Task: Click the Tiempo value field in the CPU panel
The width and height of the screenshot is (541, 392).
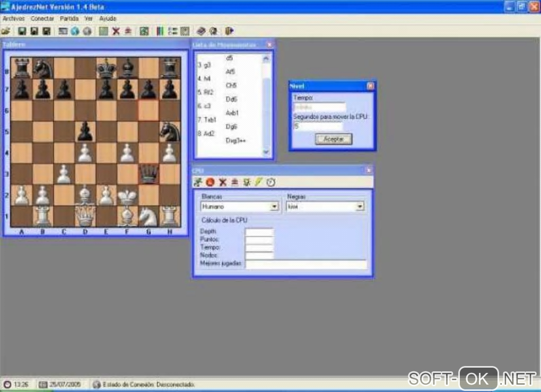Action: (259, 248)
